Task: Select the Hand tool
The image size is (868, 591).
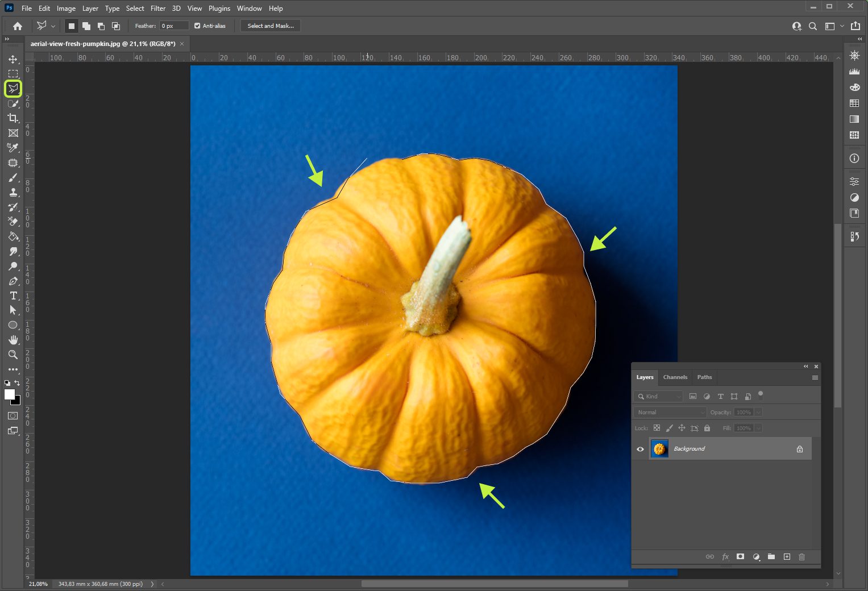Action: (x=13, y=340)
